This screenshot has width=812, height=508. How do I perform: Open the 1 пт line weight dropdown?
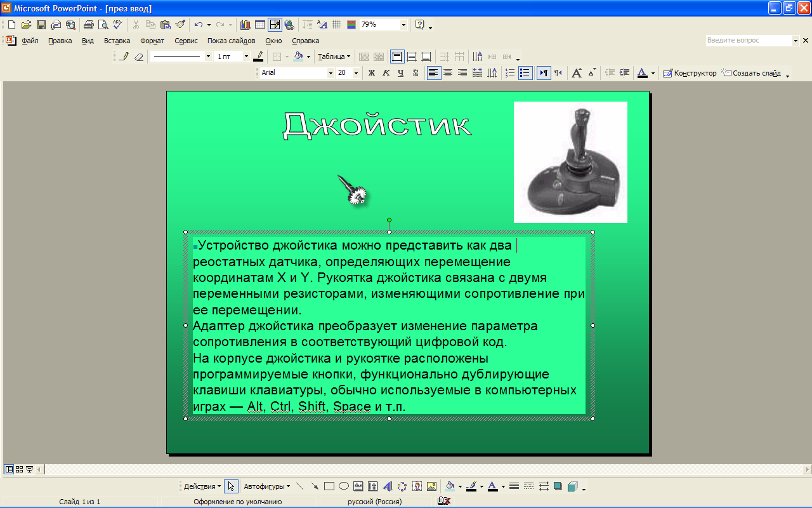247,57
